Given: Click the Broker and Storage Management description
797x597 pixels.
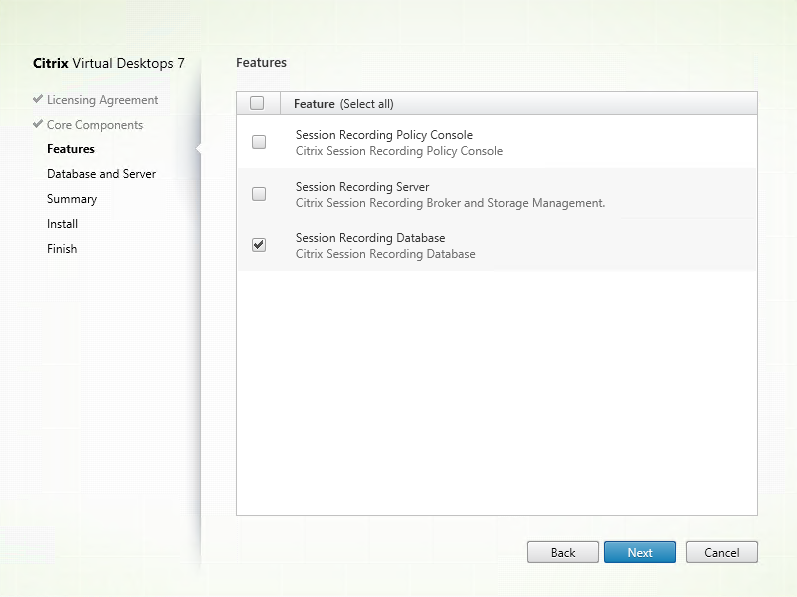Looking at the screenshot, I should [450, 203].
